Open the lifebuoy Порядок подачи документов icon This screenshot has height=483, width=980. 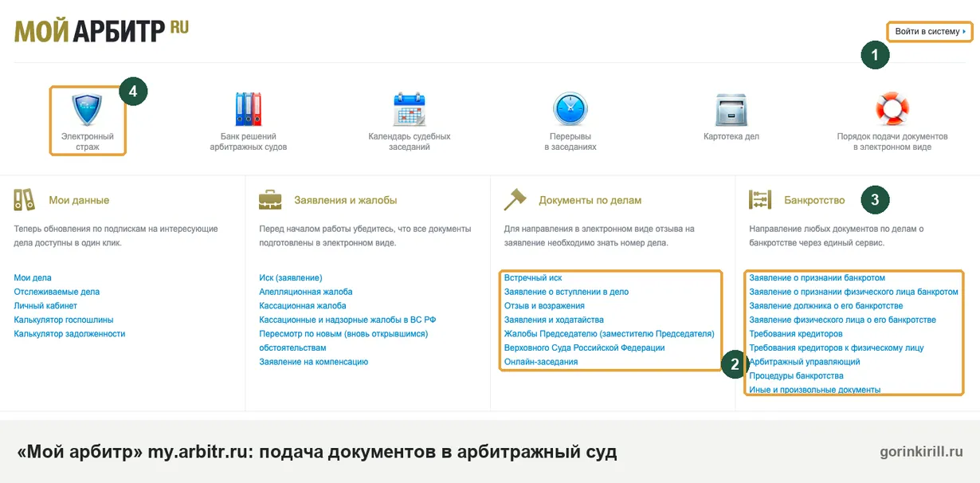pos(892,109)
